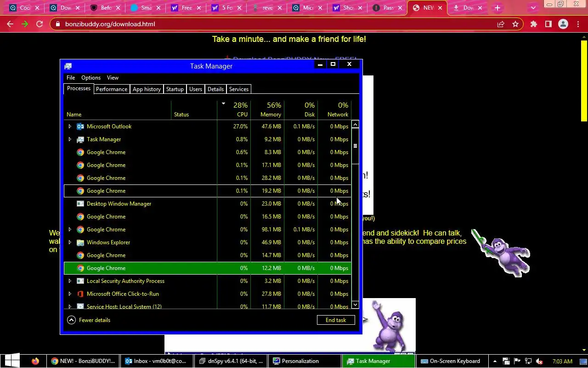Click the process list scroll-up arrow
Screen dimensions: 588x368
[x=355, y=125]
